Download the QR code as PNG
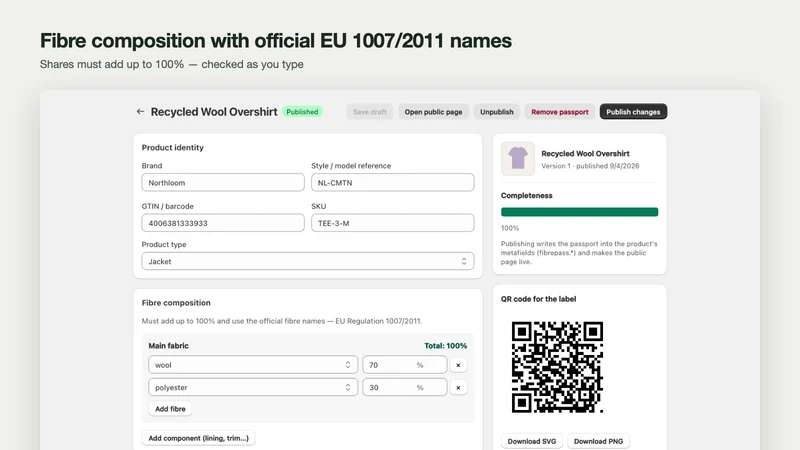Image resolution: width=800 pixels, height=450 pixels. point(598,441)
